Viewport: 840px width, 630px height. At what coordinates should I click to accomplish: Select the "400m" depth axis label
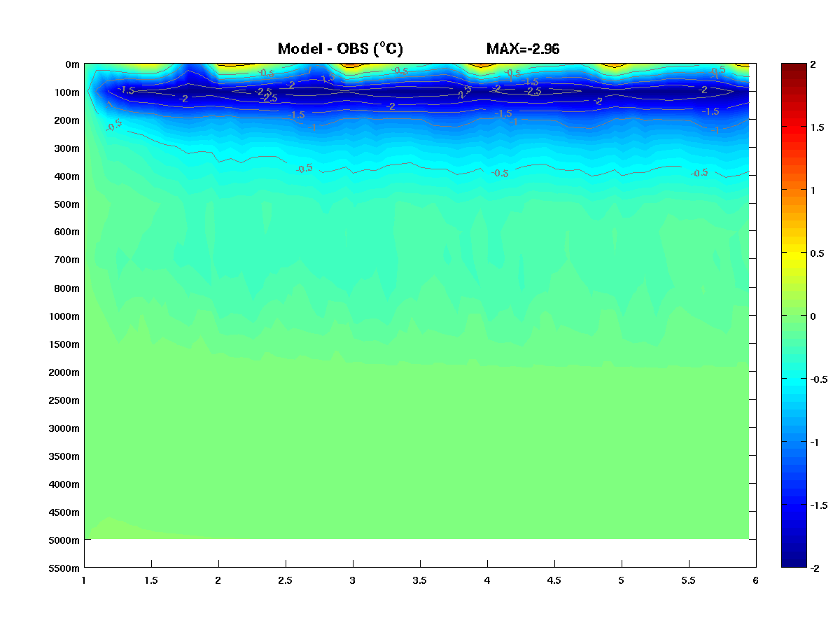(x=66, y=176)
